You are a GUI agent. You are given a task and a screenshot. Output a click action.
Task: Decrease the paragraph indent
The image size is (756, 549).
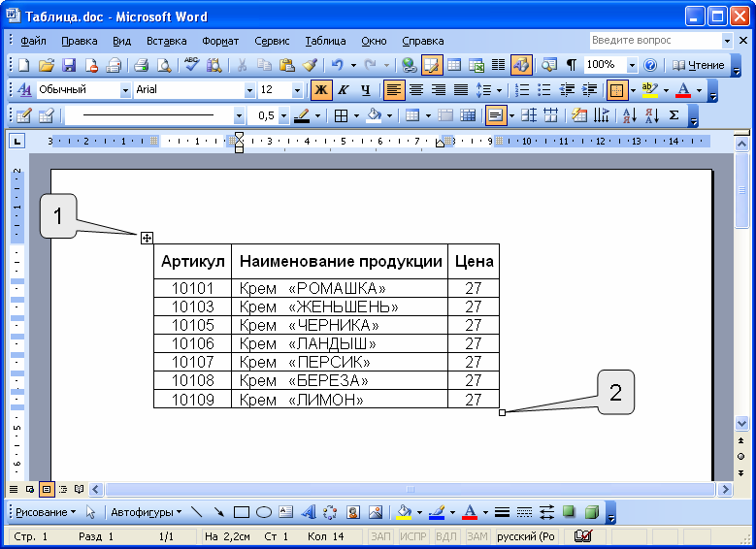pyautogui.click(x=567, y=90)
